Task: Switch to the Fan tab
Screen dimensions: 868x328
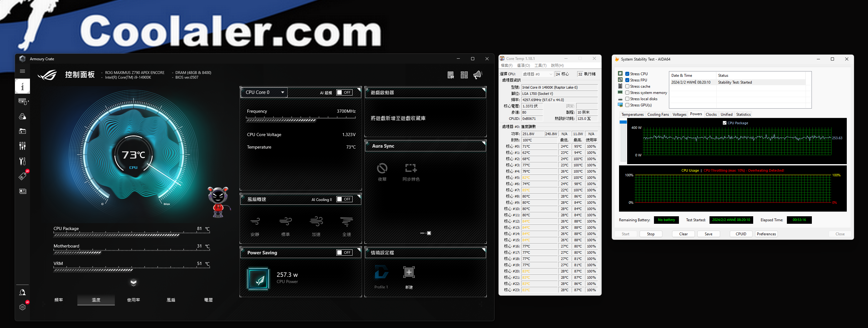Action: 171,300
